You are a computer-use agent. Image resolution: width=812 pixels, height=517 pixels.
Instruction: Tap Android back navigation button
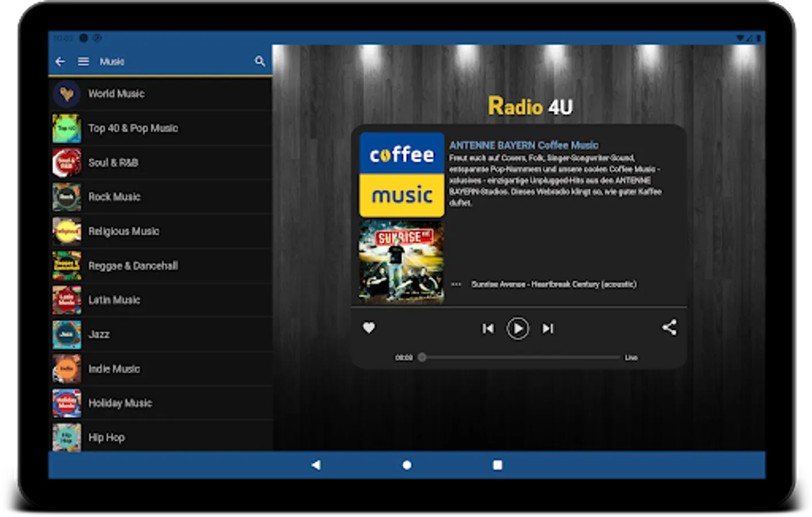tap(316, 465)
